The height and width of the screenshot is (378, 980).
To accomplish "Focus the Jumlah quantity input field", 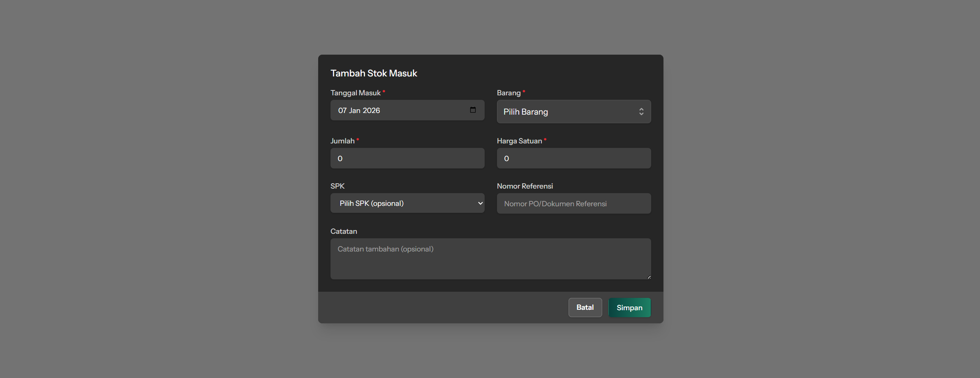I will click(407, 159).
